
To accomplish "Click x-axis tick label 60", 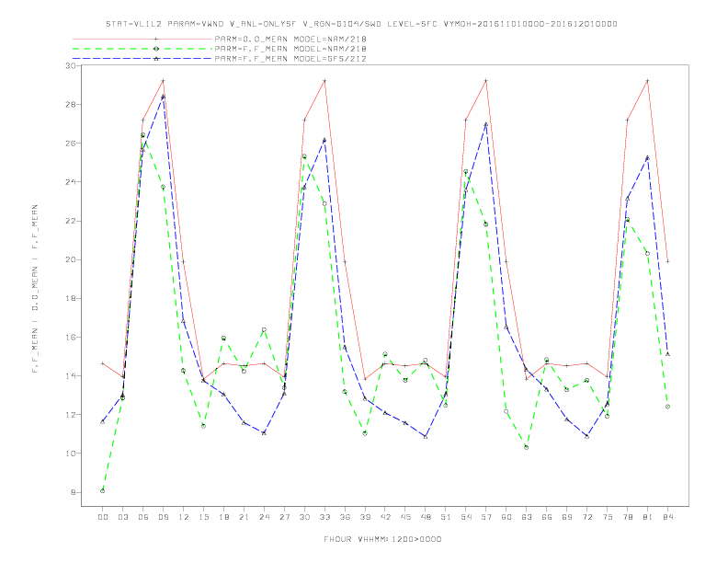I will (x=506, y=517).
